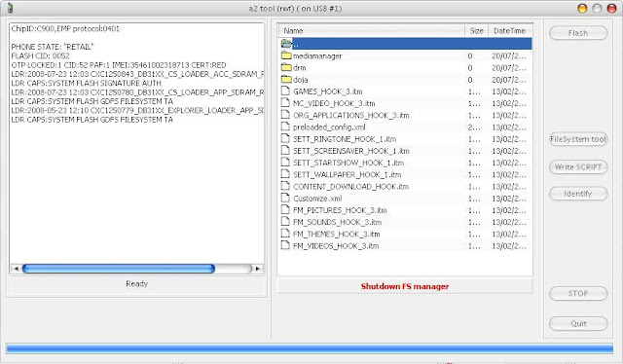Select the mediamanager folder name

tap(317, 56)
